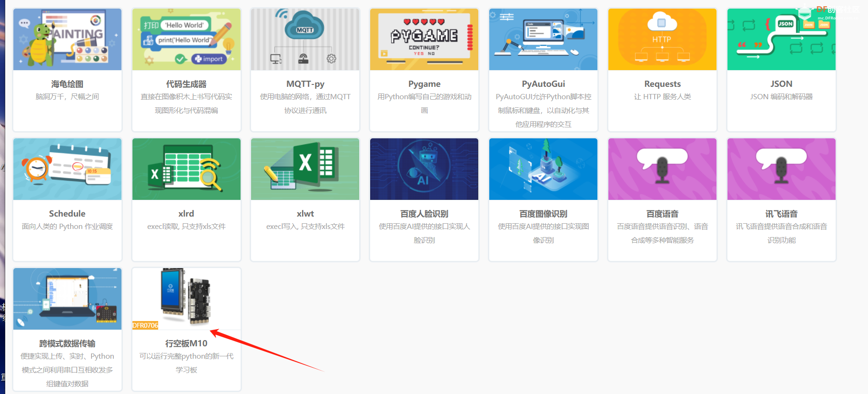Click description 面向人类的 Python 作业调度

click(67, 227)
